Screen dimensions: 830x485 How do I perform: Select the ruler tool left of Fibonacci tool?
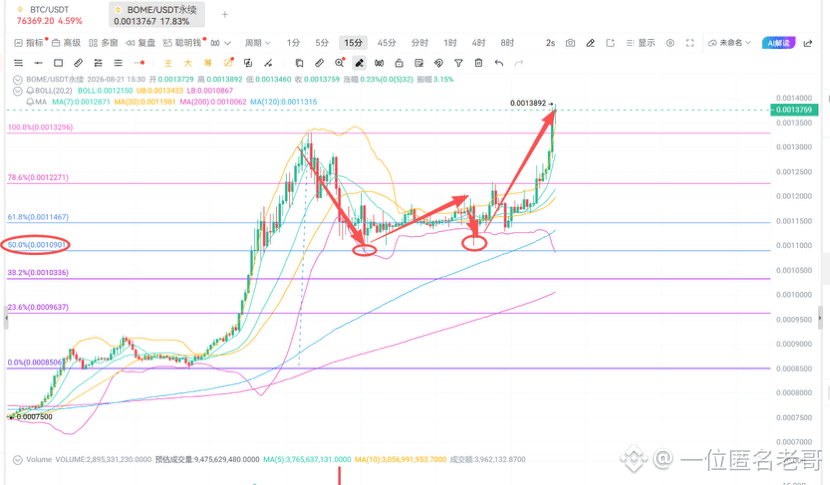tap(78, 63)
